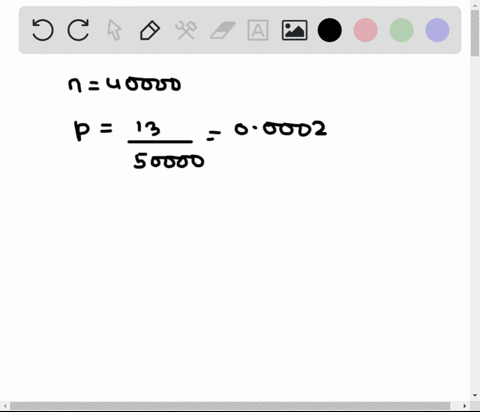This screenshot has height=412, width=480.
Task: Insert an image with the picture icon
Action: pyautogui.click(x=294, y=30)
